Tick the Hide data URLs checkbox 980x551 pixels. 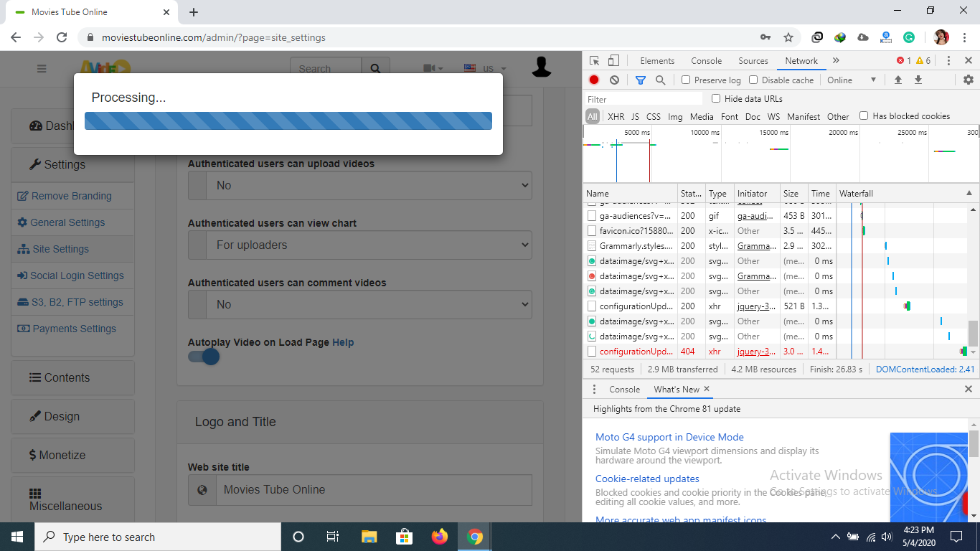pyautogui.click(x=716, y=99)
